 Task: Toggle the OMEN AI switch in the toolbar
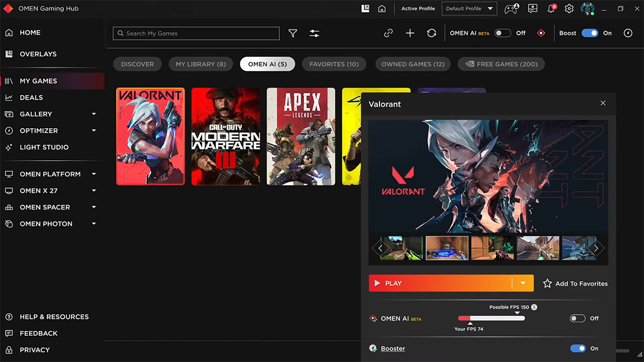503,33
